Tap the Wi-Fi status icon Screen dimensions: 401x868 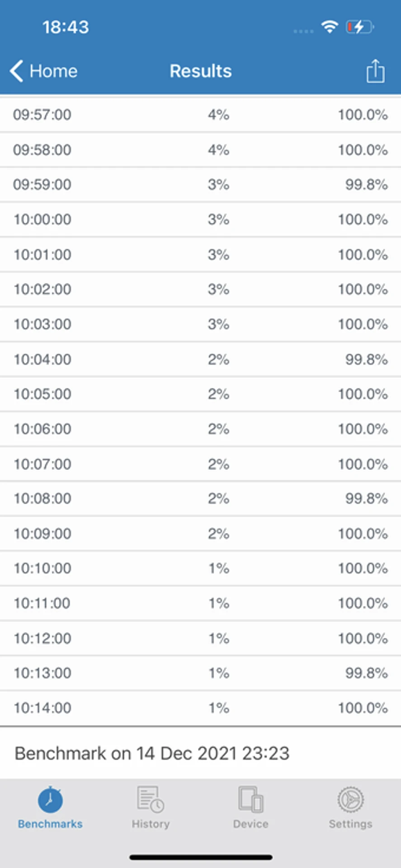point(330,27)
